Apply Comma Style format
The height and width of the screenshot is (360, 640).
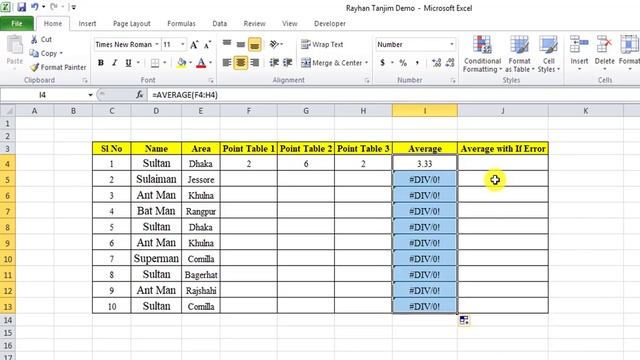(417, 63)
